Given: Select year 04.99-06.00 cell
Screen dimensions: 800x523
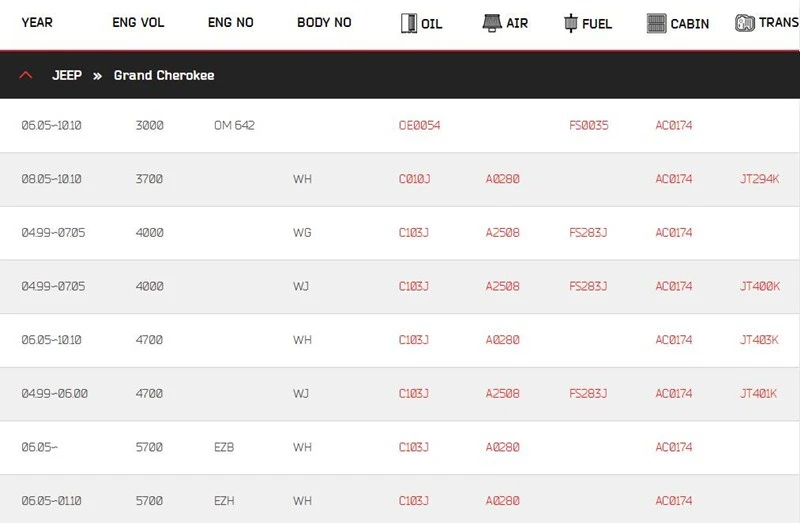Looking at the screenshot, I should [54, 393].
